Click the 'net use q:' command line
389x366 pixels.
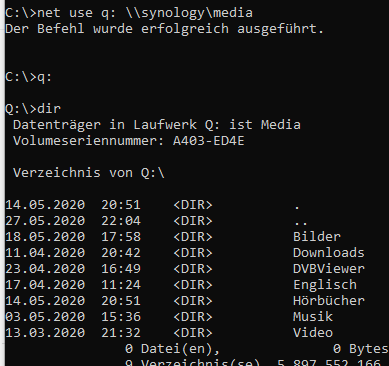tap(129, 13)
